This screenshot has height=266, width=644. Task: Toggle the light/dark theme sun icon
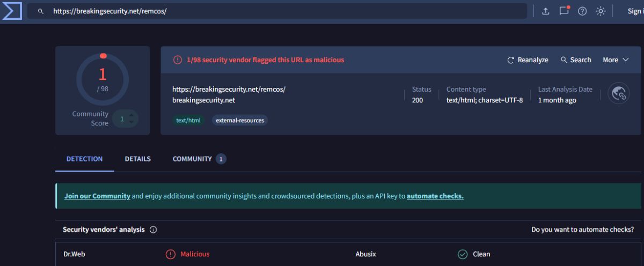[601, 11]
